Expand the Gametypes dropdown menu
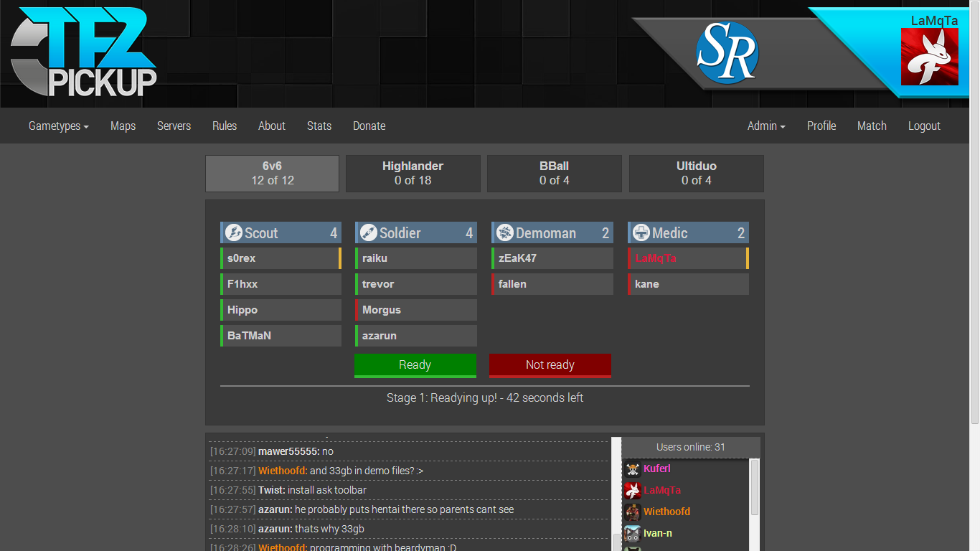The image size is (980, 551). (59, 126)
